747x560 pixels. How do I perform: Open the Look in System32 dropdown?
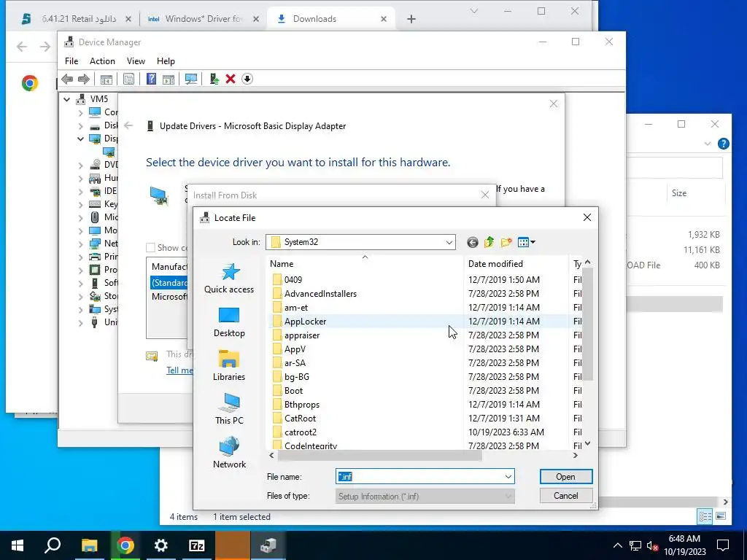point(449,242)
